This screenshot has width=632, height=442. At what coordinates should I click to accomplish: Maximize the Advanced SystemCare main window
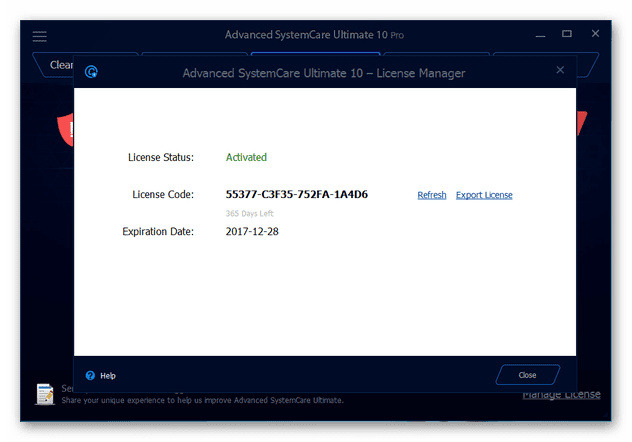pos(567,34)
